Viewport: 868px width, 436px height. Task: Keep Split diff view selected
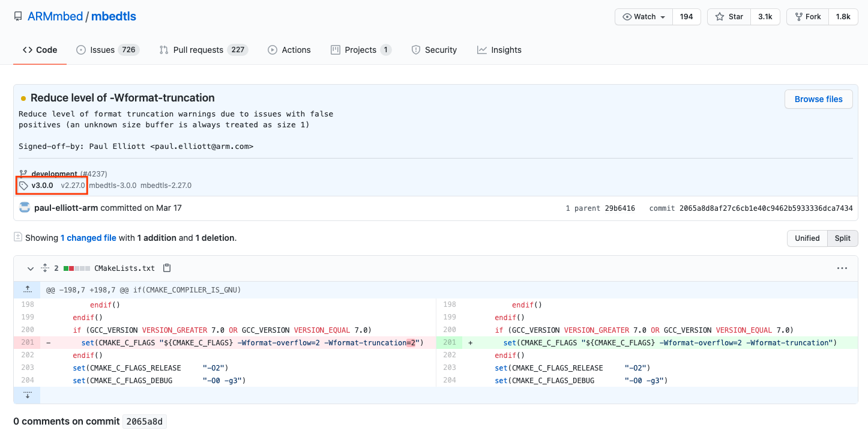pos(842,238)
